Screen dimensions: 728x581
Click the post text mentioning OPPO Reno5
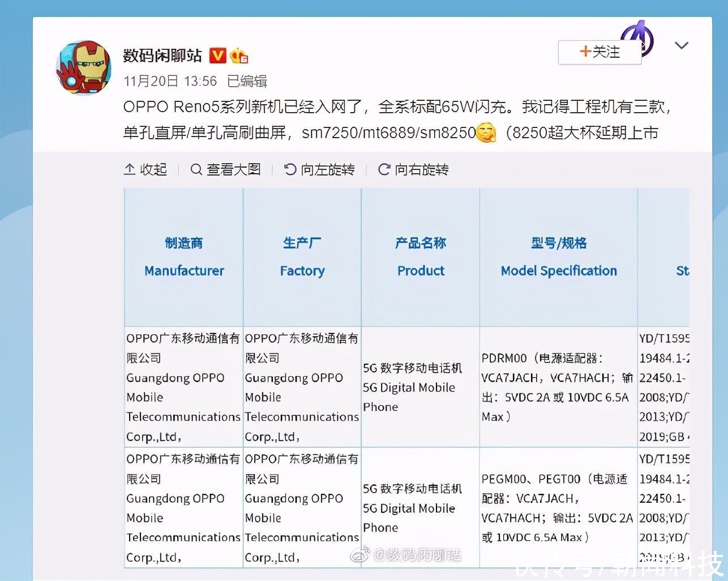click(x=397, y=119)
